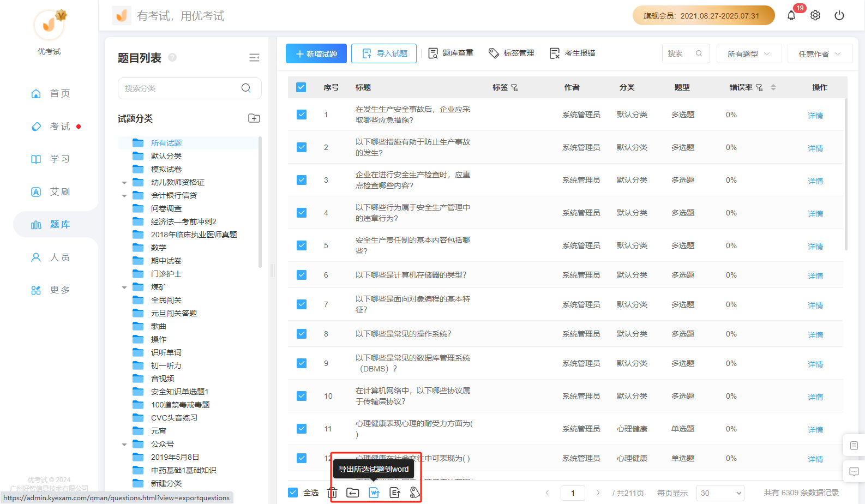Go to next page arrow
Image resolution: width=865 pixels, height=504 pixels.
[598, 493]
